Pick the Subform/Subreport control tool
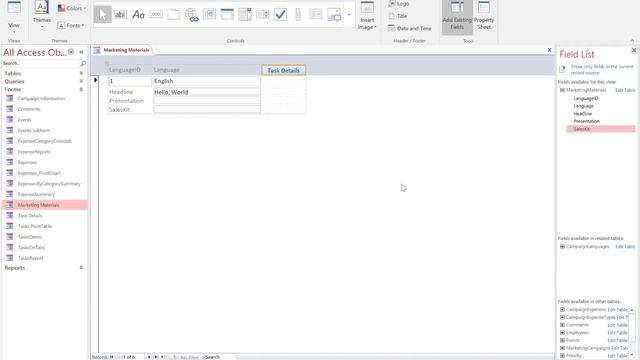This screenshot has height=360, width=640. (316, 14)
